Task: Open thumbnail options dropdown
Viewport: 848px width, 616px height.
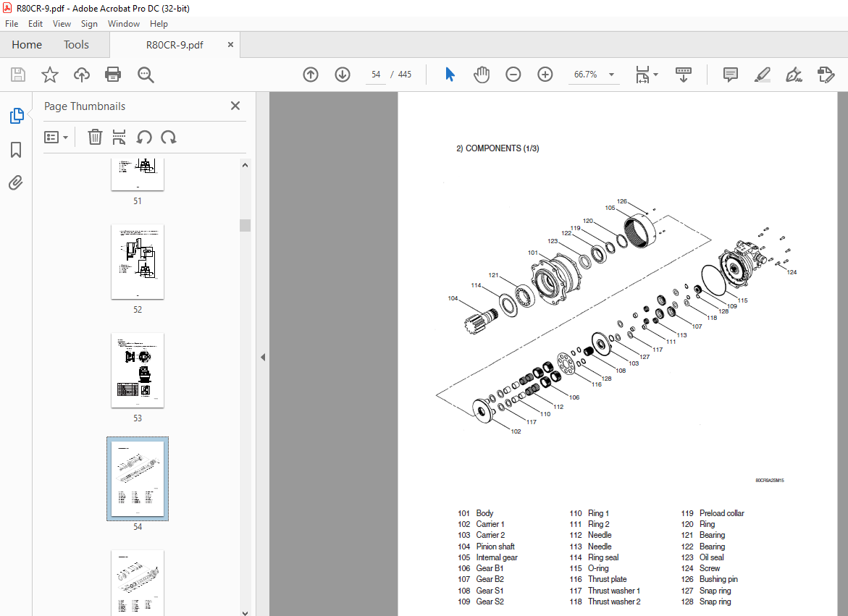Action: 56,138
